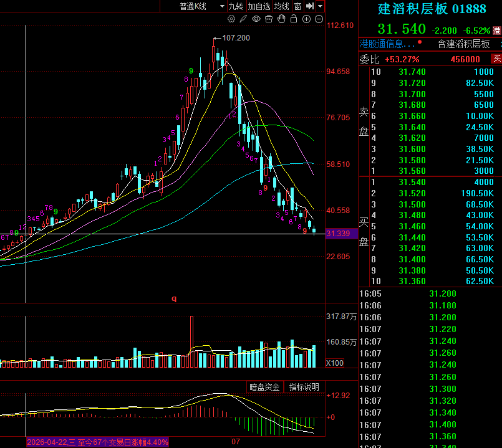Select sell level 5 price 31.640
502x448 pixels.
coord(412,127)
